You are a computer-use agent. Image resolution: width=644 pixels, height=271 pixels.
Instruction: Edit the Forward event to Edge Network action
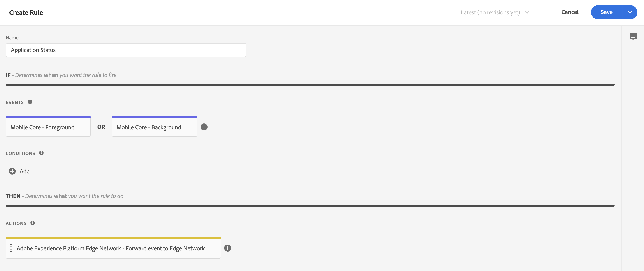click(x=113, y=248)
